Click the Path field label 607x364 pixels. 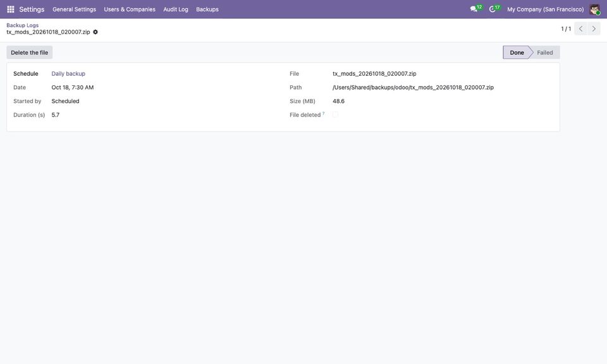point(296,87)
